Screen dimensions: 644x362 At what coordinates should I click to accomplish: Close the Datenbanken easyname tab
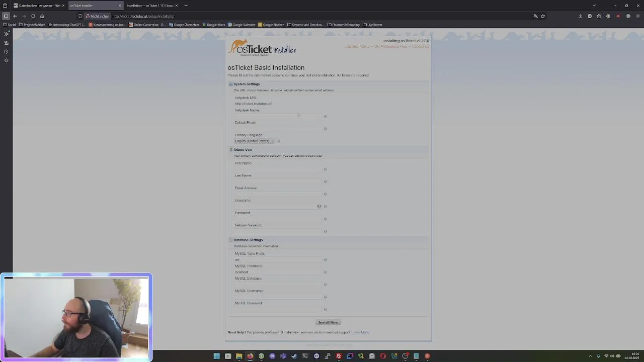click(x=63, y=6)
